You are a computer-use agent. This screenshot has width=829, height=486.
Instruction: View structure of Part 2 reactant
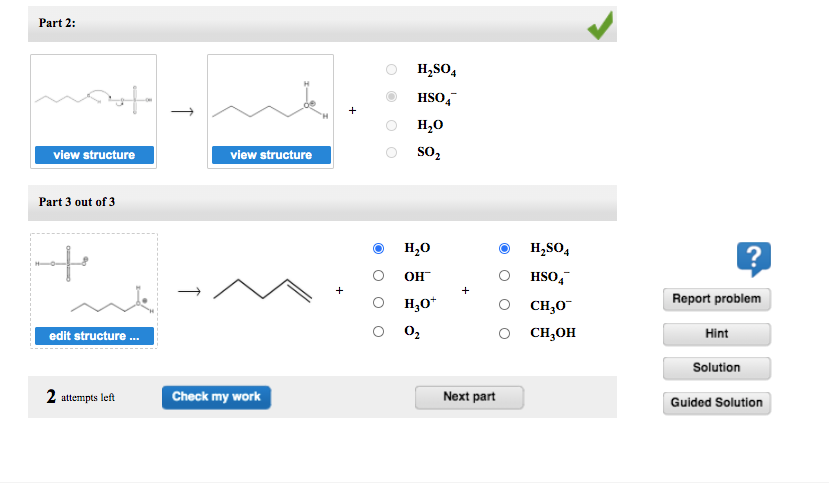click(x=94, y=155)
